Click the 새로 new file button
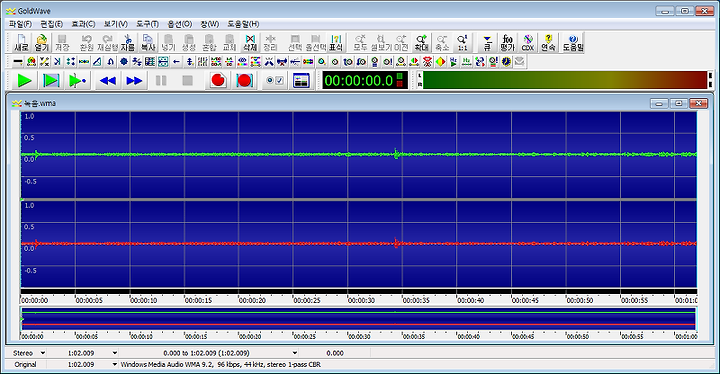Screen dimensions: 720x374 (21, 42)
